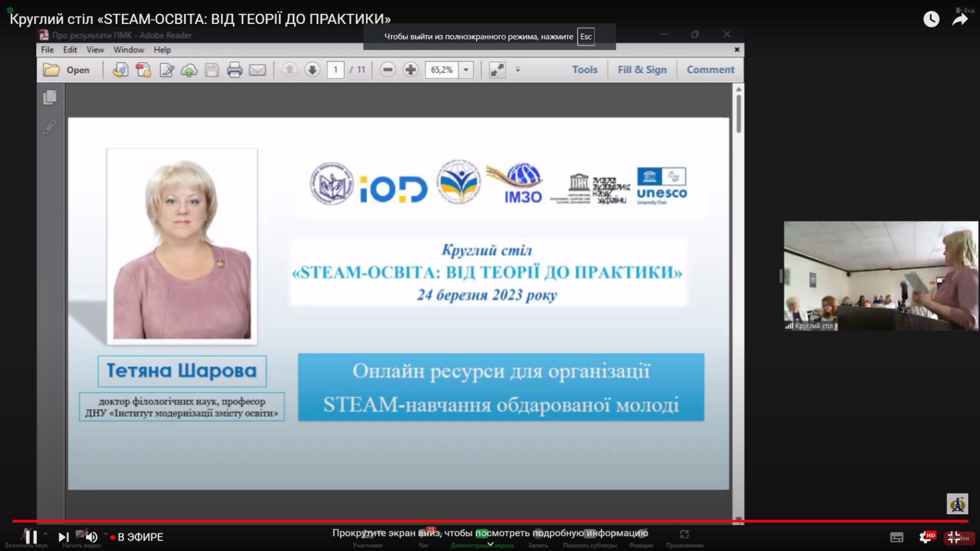This screenshot has width=980, height=551.
Task: Open the File menu
Action: (x=47, y=50)
